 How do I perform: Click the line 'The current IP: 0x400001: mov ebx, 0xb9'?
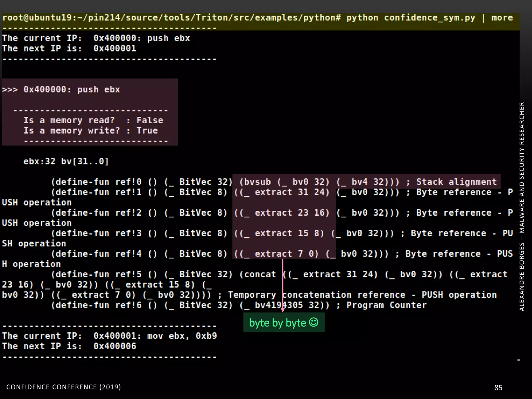click(x=109, y=336)
